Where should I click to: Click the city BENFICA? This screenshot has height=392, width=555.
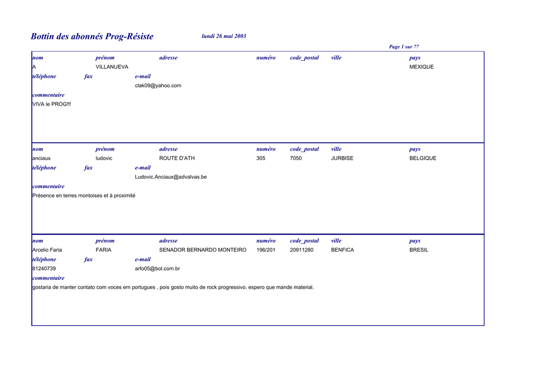coord(343,250)
